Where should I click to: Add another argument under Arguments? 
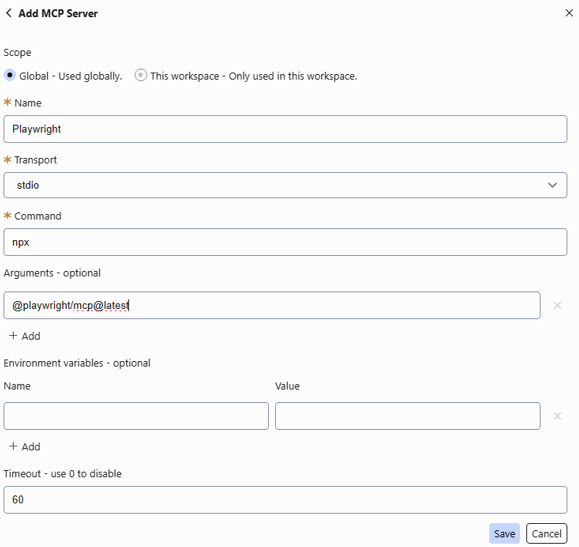click(x=25, y=336)
